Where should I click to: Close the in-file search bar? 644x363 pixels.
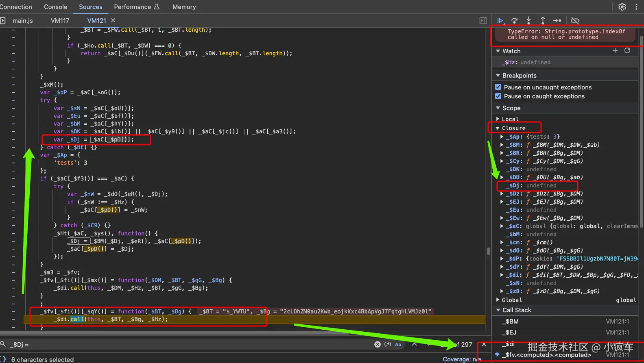(x=484, y=344)
